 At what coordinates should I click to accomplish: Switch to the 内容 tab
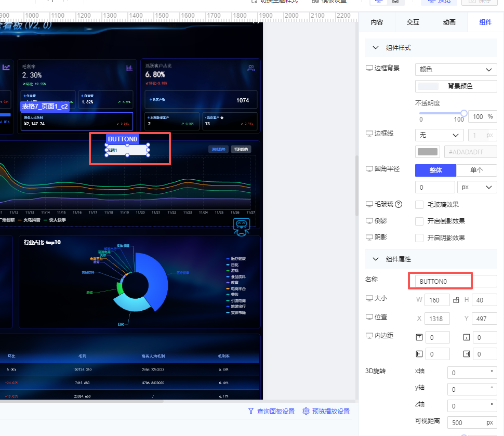[377, 22]
